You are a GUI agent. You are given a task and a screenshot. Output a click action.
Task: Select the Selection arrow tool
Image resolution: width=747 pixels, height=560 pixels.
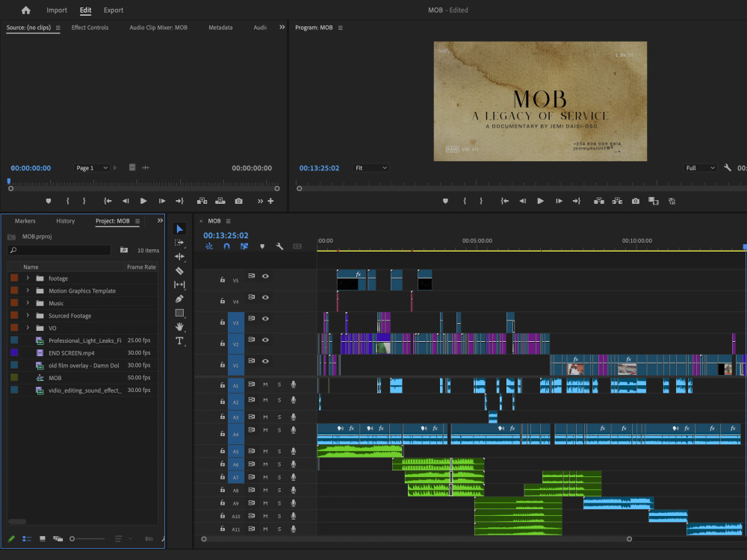coord(179,229)
